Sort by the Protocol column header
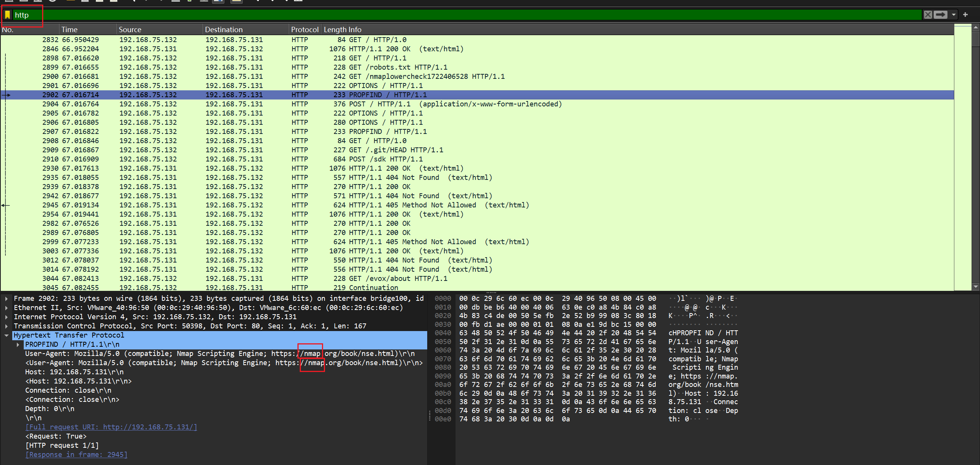 (x=304, y=29)
